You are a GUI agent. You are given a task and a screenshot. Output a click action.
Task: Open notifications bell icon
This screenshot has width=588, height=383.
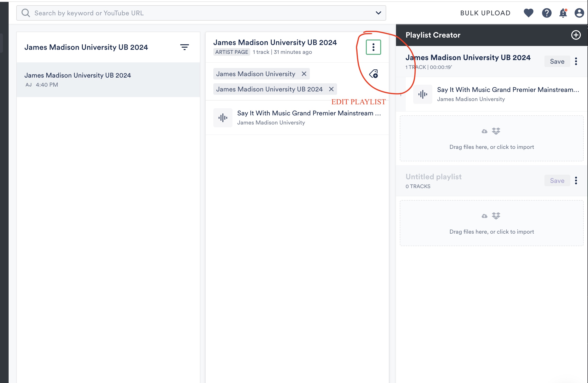(563, 13)
